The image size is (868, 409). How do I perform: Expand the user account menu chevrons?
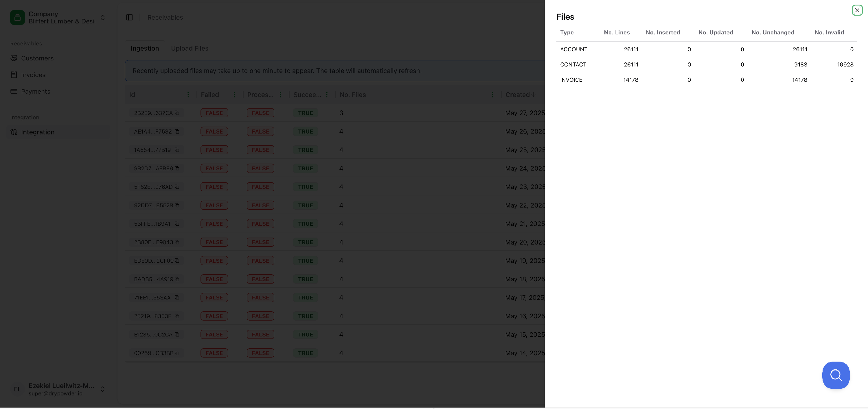tap(102, 389)
